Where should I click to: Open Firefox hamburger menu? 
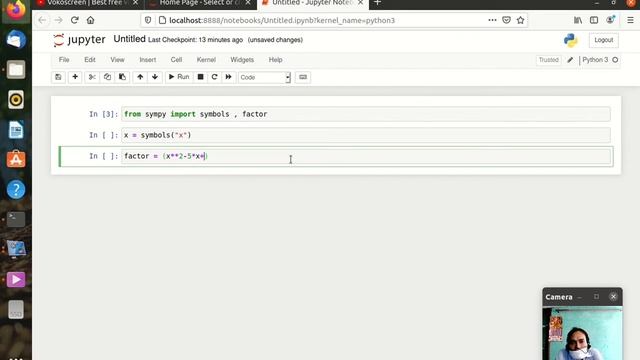(630, 20)
